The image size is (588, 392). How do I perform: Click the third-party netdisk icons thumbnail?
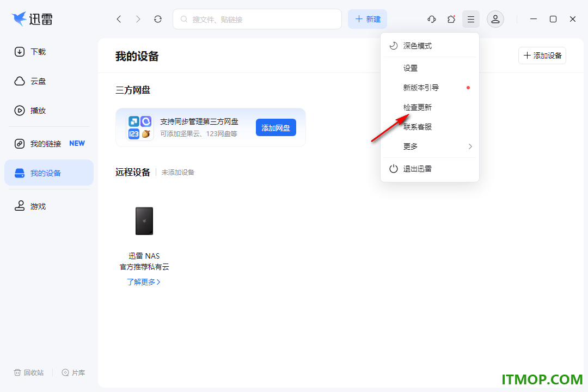(x=140, y=127)
